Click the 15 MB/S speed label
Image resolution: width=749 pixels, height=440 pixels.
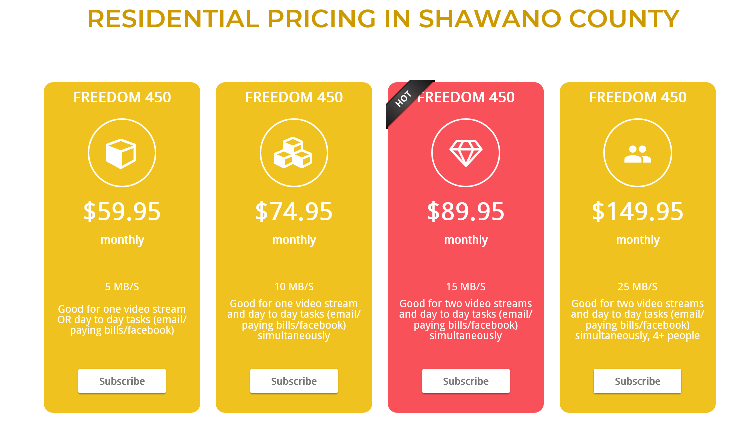466,286
